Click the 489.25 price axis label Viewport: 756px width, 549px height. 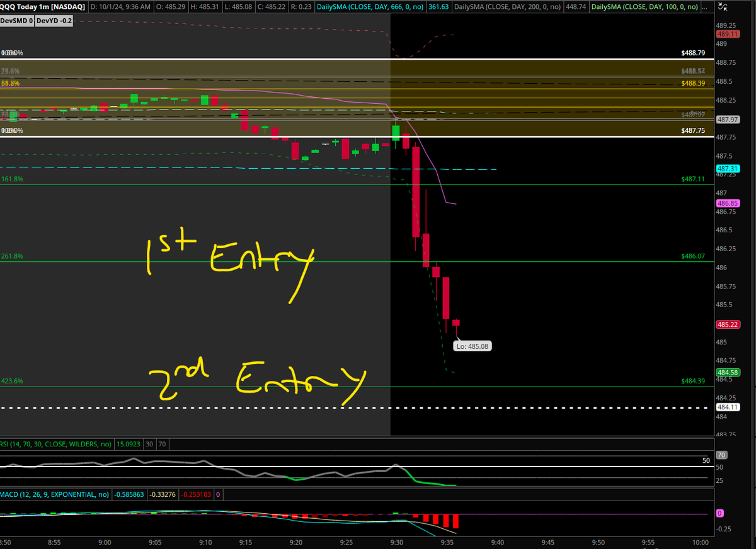pyautogui.click(x=727, y=25)
